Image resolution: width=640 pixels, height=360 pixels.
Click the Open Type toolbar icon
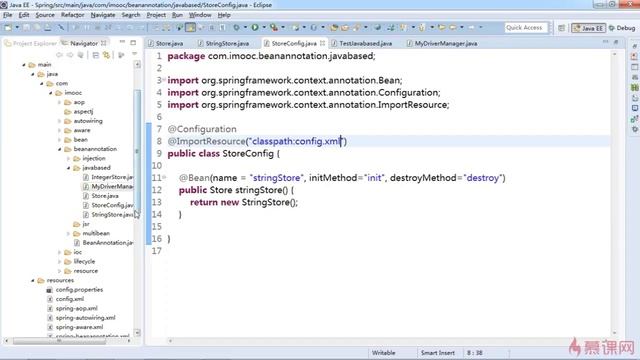[334, 27]
